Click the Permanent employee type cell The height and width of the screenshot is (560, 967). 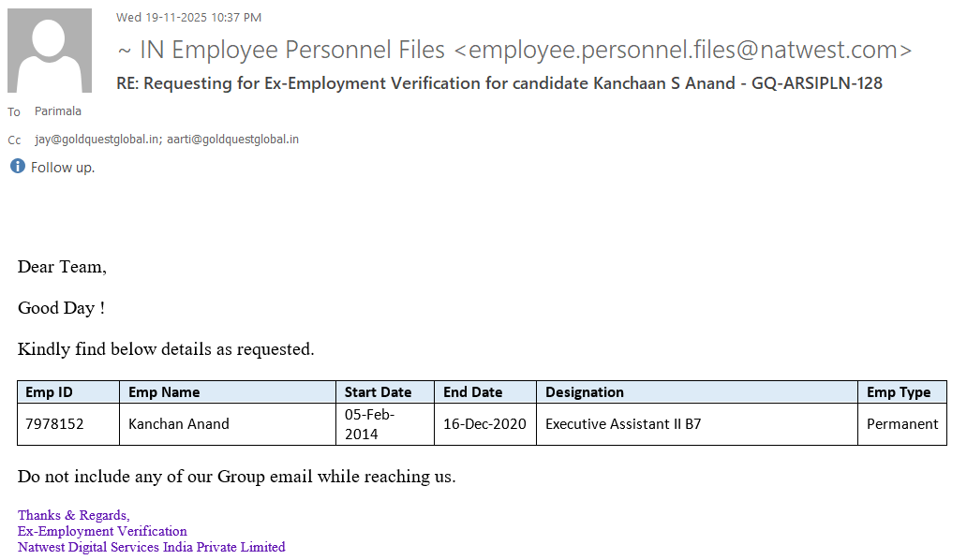tap(901, 424)
